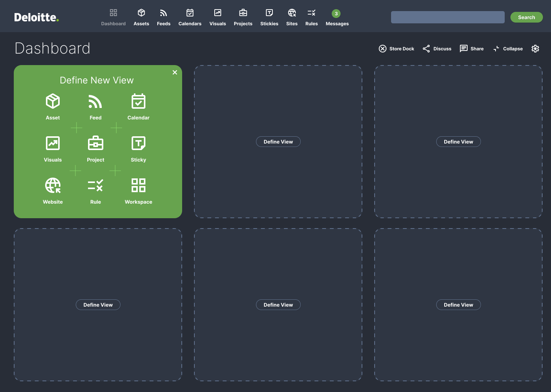Open the dashboard Settings gear
Screen dimensions: 551x392
(535, 49)
